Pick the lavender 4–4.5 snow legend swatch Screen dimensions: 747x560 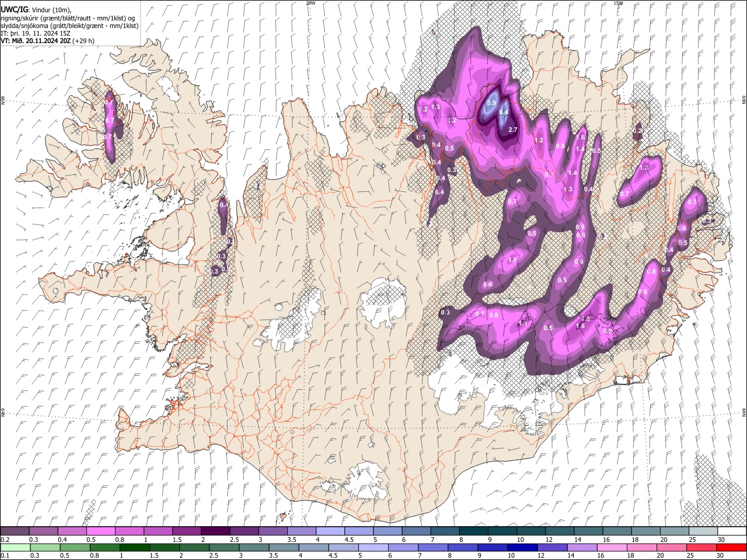click(330, 531)
